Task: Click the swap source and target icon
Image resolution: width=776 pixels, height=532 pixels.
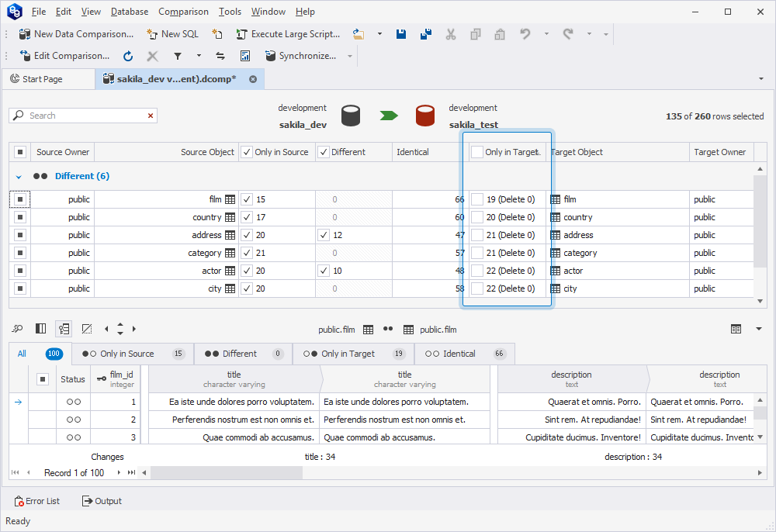Action: point(220,56)
